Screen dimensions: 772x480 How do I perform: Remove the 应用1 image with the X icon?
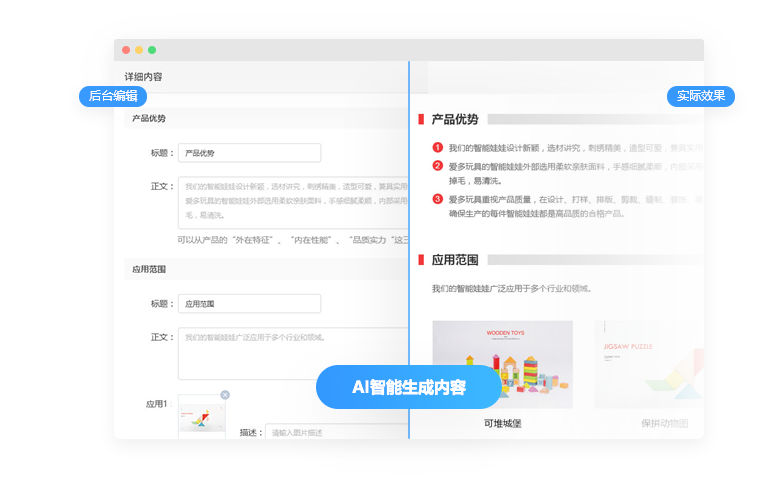(x=225, y=395)
